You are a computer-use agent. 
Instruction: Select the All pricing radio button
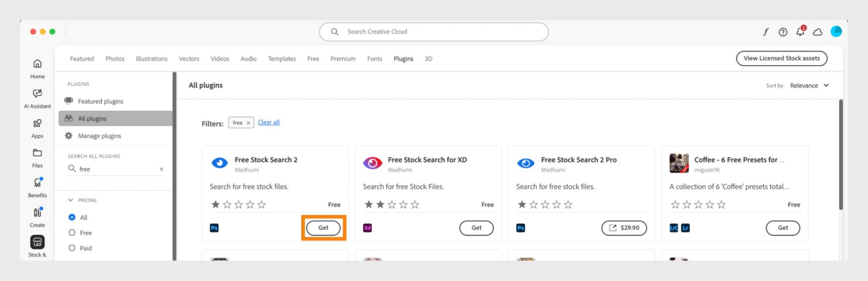[x=72, y=217]
